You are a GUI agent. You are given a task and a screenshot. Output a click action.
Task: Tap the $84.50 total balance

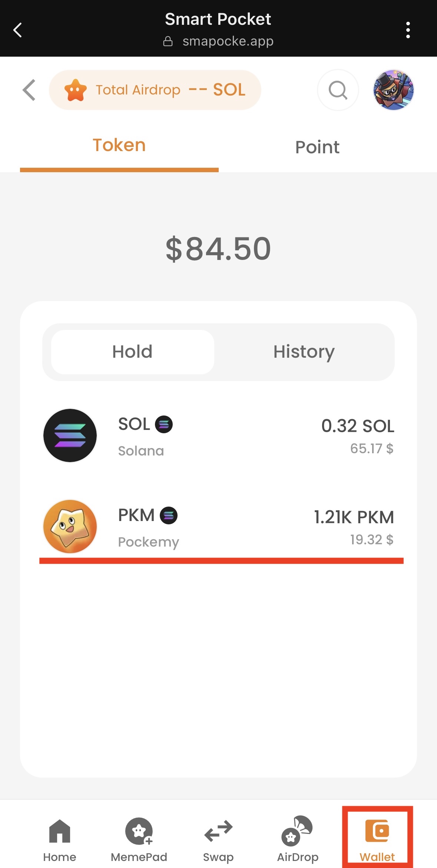pyautogui.click(x=218, y=249)
